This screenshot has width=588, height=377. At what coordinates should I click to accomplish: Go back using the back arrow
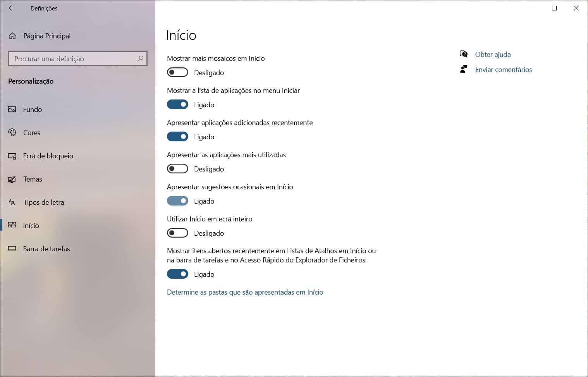(12, 8)
